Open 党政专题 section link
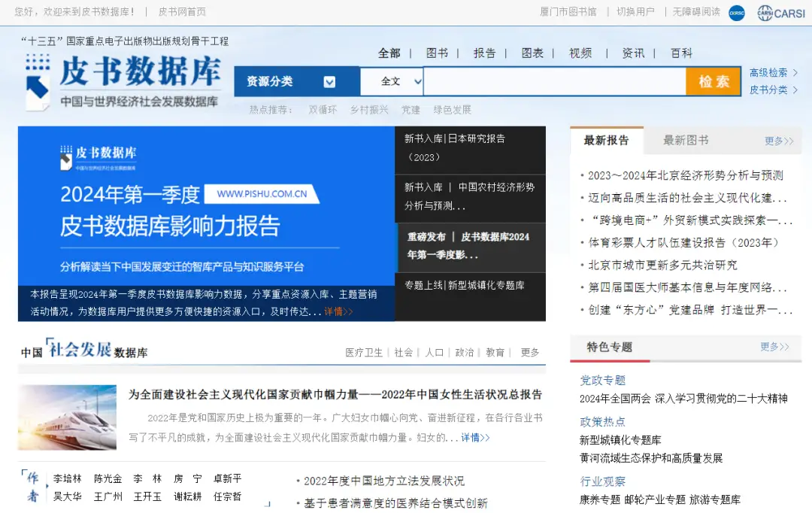The width and height of the screenshot is (812, 513). click(x=603, y=381)
